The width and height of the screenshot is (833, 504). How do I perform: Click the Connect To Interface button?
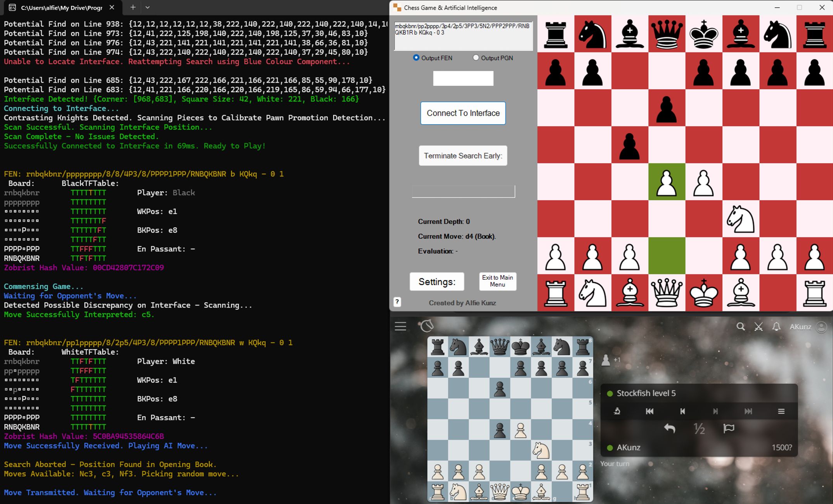463,113
